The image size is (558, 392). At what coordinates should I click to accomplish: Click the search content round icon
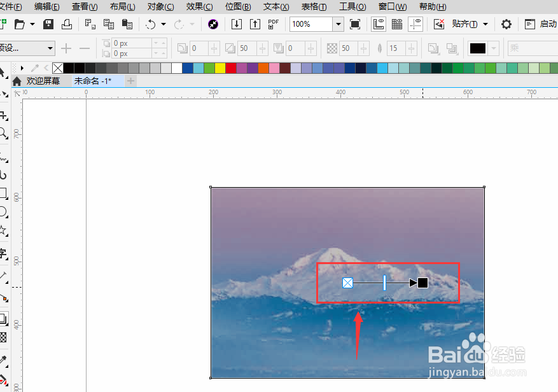click(x=213, y=24)
